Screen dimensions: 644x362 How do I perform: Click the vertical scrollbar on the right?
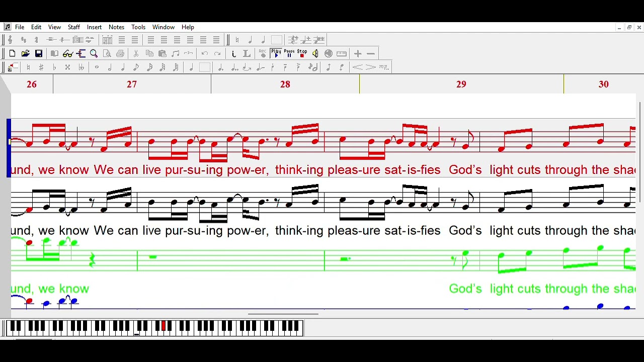pos(640,153)
